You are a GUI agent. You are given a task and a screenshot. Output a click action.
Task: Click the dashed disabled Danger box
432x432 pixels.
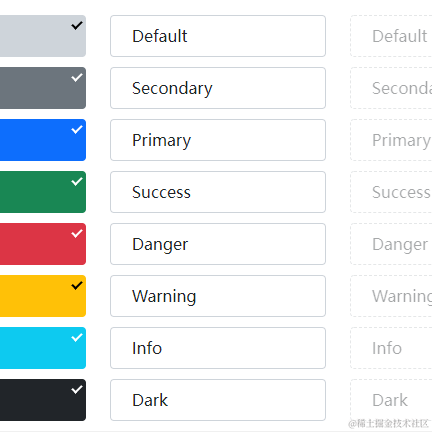pos(391,244)
